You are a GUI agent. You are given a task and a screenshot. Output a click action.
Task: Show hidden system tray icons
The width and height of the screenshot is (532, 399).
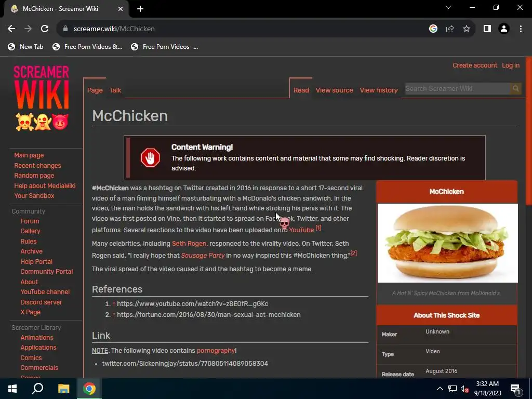[x=440, y=389]
